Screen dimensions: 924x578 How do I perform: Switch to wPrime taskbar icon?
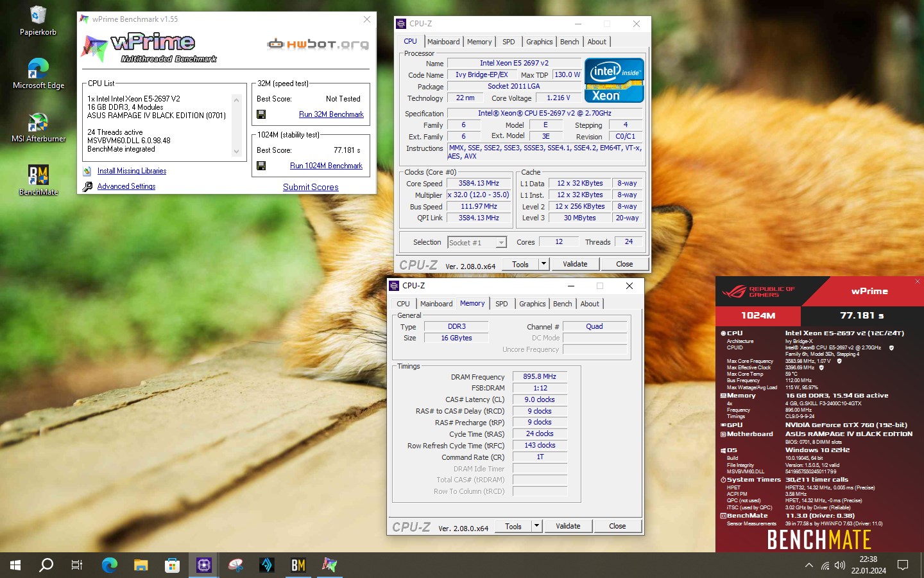pyautogui.click(x=329, y=565)
